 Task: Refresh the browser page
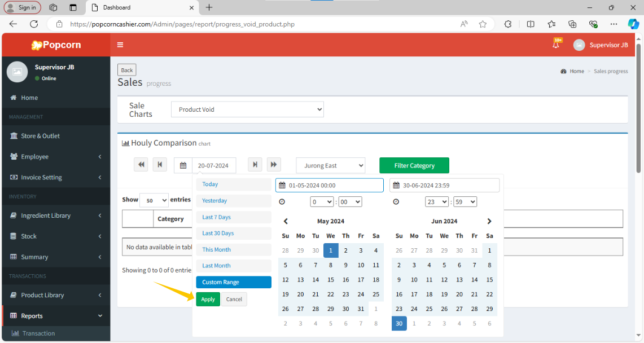(34, 24)
